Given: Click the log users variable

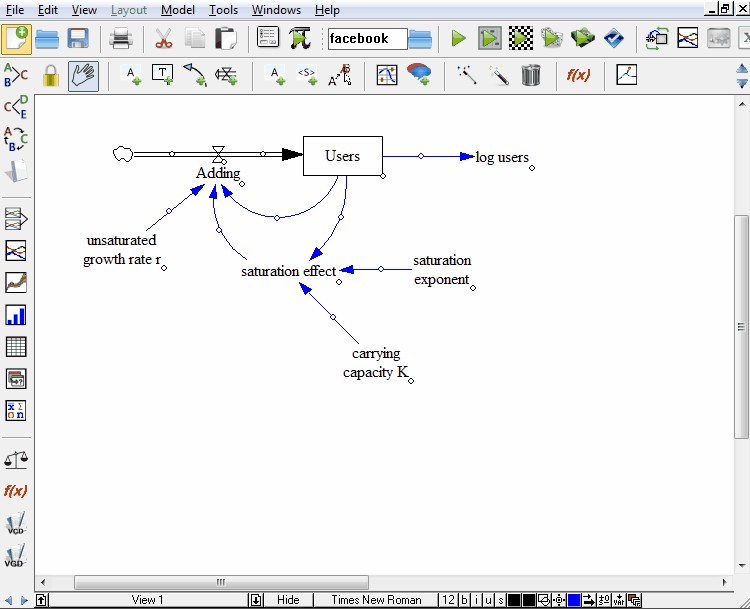Looking at the screenshot, I should tap(502, 157).
